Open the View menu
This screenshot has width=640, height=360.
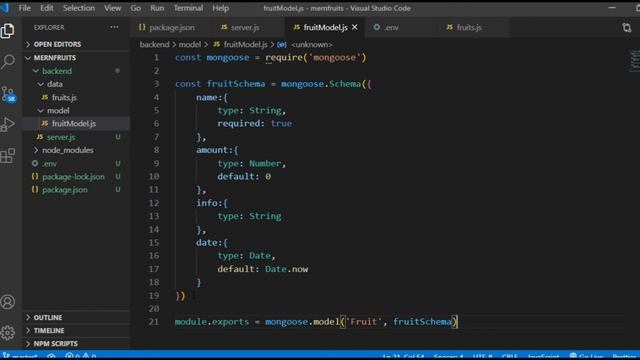(112, 8)
